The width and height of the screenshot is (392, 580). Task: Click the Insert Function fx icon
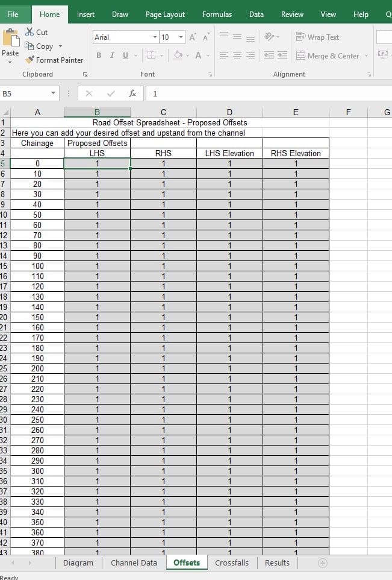tap(132, 93)
